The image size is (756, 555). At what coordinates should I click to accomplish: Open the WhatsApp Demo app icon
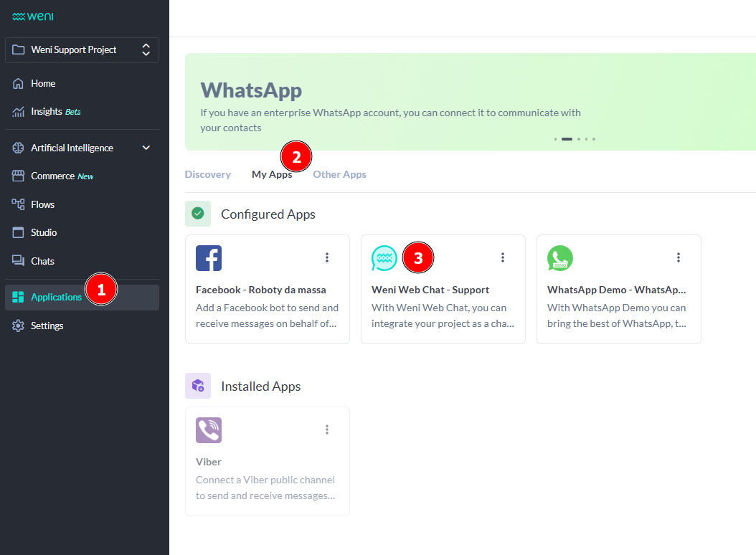(x=560, y=257)
